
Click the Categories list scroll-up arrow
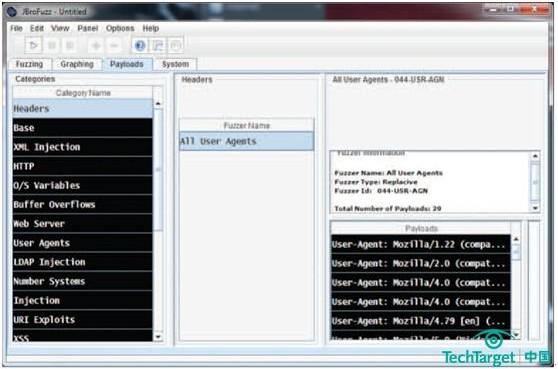[158, 104]
